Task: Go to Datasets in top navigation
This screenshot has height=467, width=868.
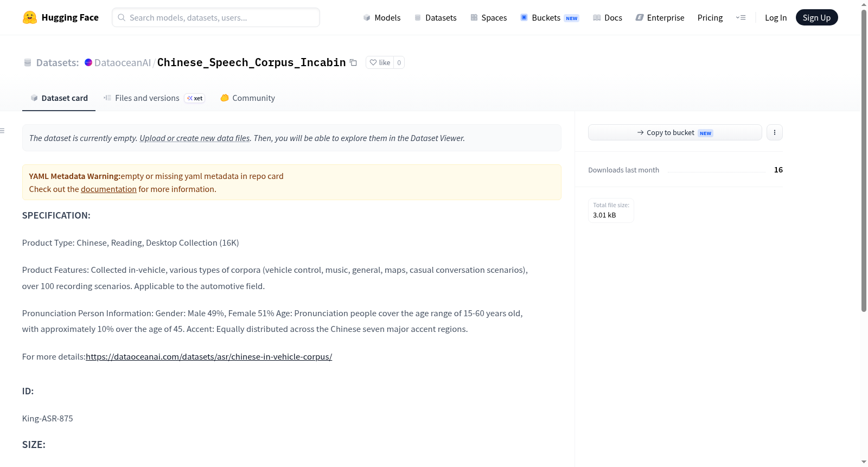Action: (x=436, y=17)
